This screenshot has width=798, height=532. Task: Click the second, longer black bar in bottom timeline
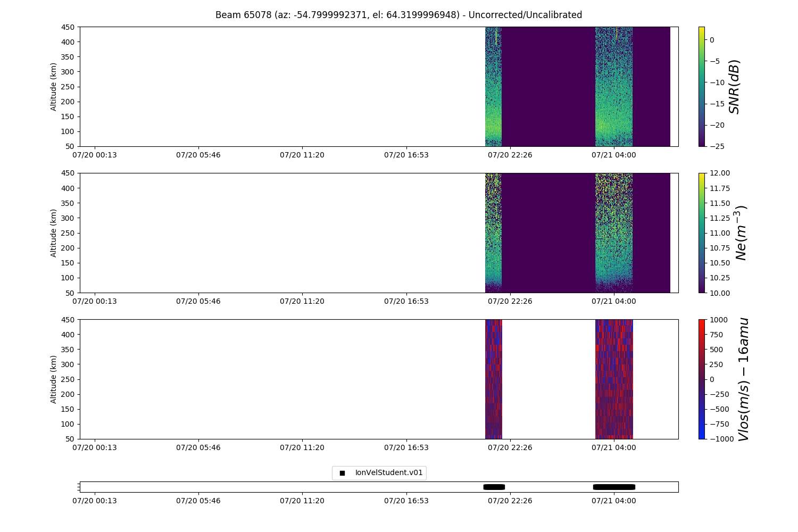pyautogui.click(x=614, y=487)
